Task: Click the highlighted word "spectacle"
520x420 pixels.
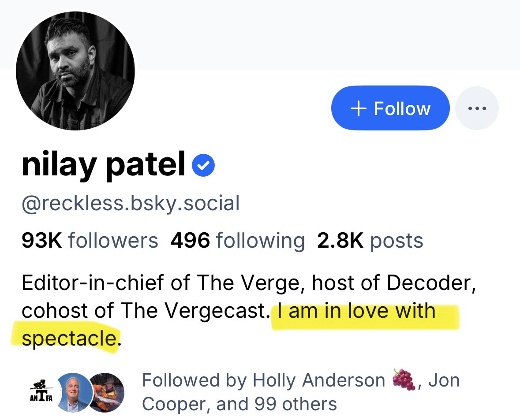Action: [x=68, y=338]
